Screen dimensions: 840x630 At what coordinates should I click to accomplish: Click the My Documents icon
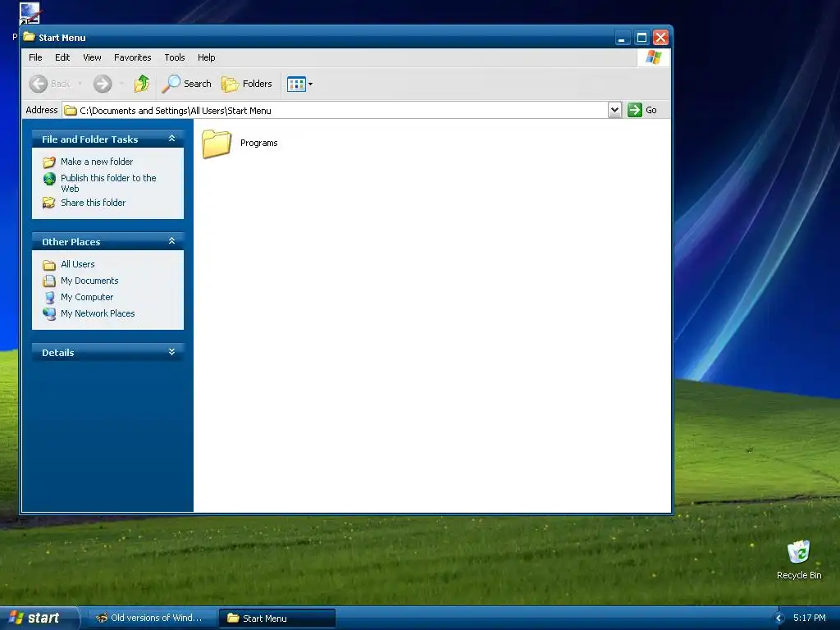point(49,281)
